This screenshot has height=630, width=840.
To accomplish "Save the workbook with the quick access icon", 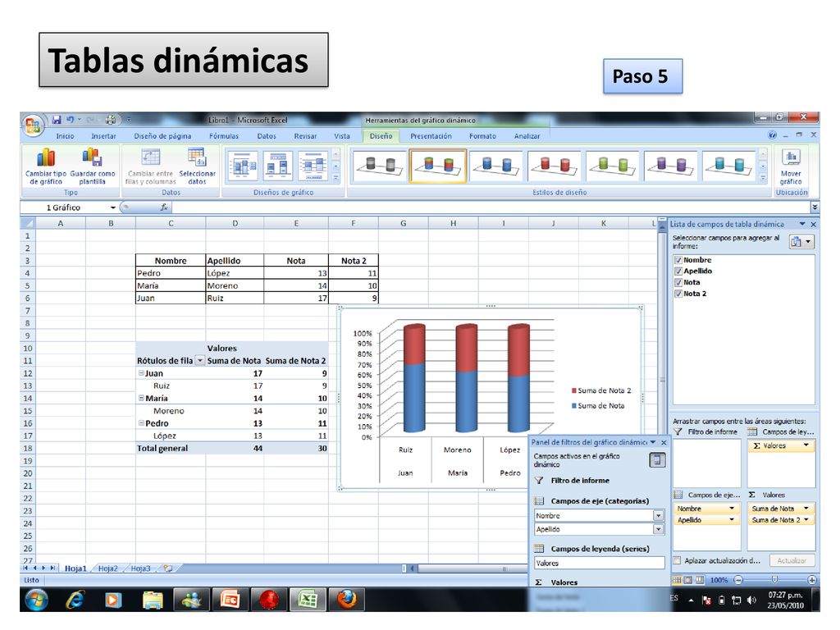I will [57, 120].
